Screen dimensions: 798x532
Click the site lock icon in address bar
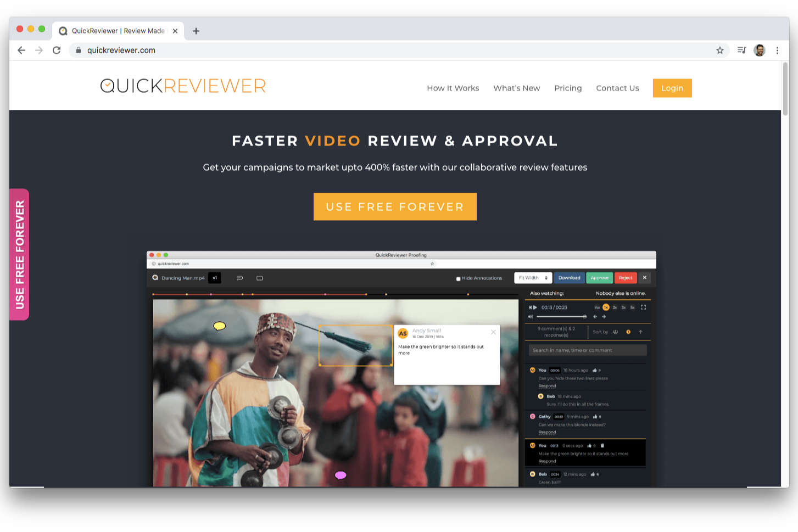point(79,50)
